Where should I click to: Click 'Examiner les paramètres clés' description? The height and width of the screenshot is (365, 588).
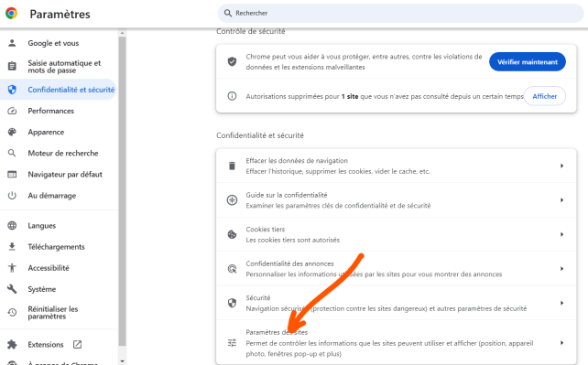338,206
